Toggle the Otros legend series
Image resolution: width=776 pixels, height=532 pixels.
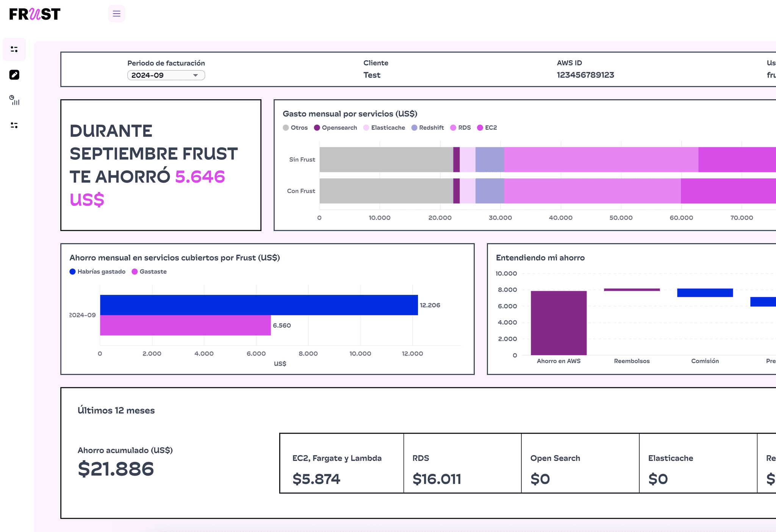pos(295,128)
